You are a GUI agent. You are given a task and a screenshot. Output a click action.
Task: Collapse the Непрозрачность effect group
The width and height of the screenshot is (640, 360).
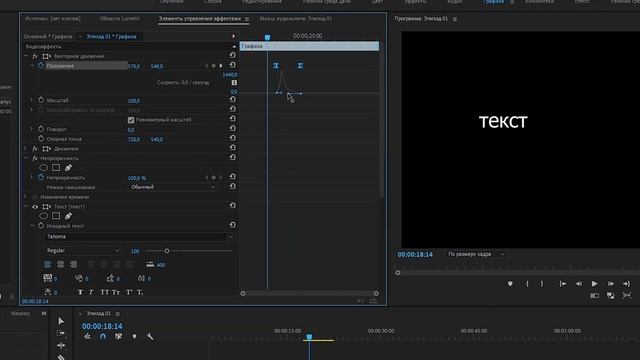[x=26, y=158]
